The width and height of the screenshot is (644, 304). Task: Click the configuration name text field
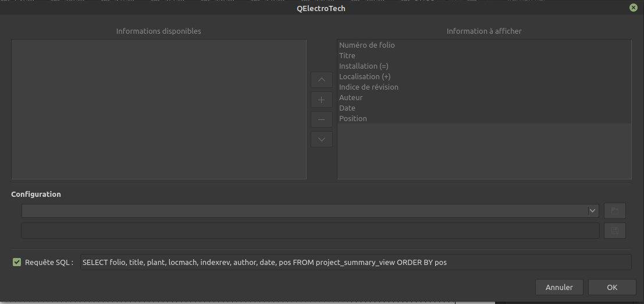tap(309, 231)
